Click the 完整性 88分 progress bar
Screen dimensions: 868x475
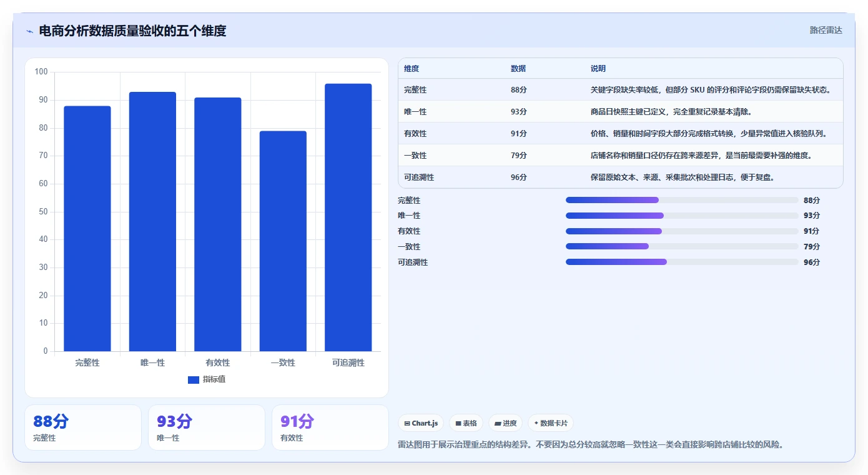(x=682, y=200)
